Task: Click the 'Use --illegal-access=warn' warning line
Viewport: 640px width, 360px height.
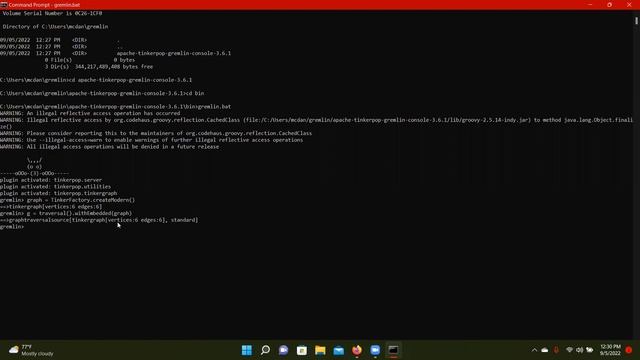Action: coord(151,140)
